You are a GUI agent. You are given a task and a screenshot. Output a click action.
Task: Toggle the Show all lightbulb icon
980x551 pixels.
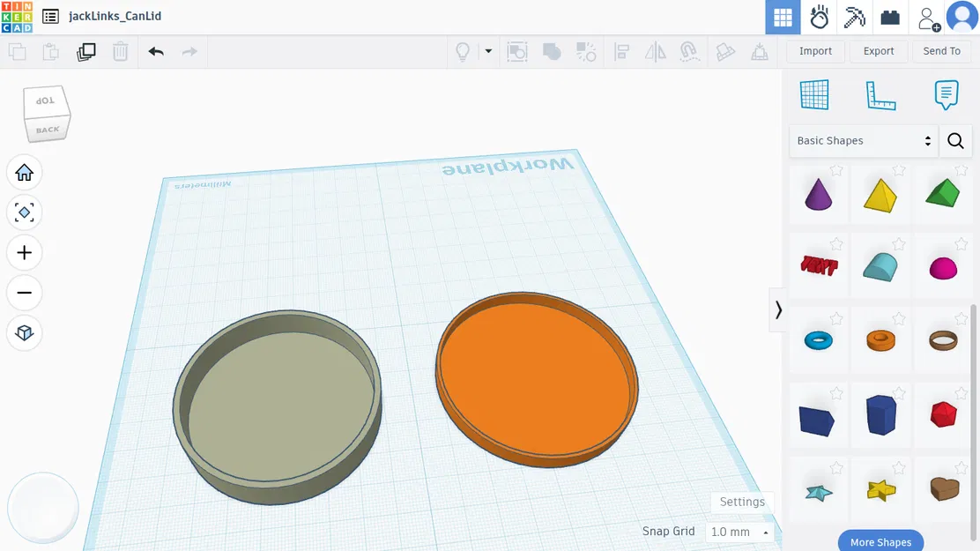[463, 52]
